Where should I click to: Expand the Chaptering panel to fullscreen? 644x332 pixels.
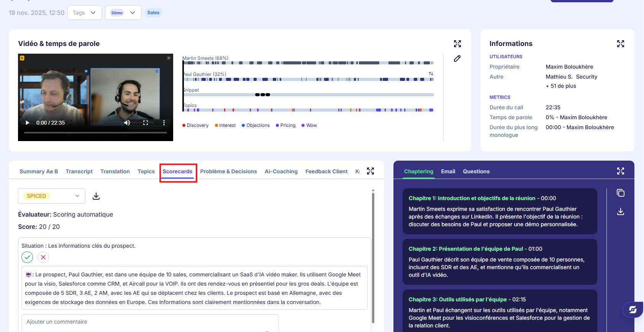pyautogui.click(x=621, y=171)
